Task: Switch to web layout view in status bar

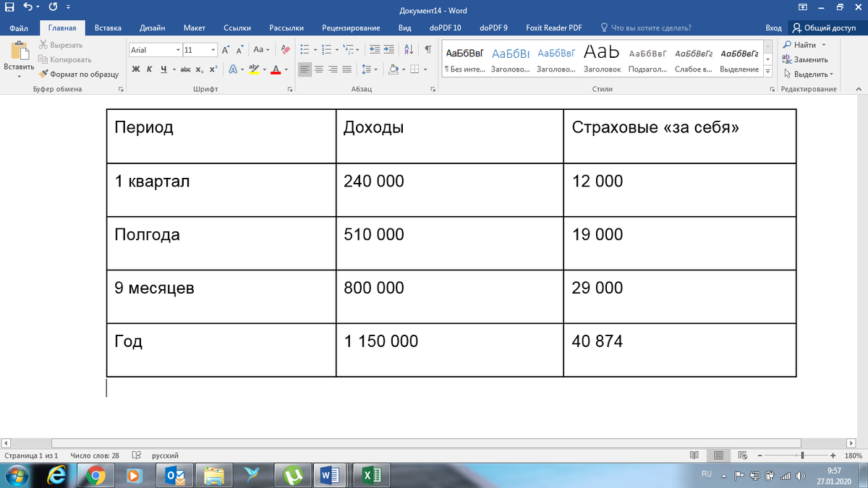Action: (x=743, y=455)
